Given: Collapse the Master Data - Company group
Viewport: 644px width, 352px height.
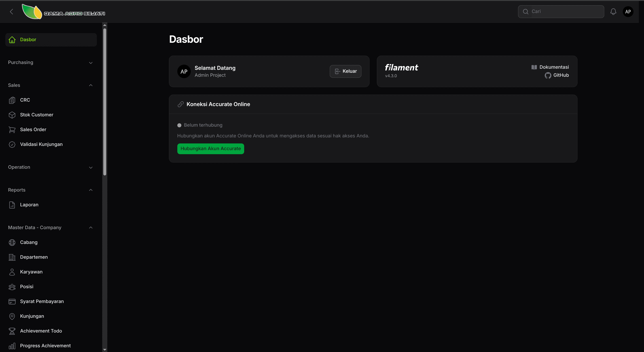Looking at the screenshot, I should click(x=91, y=228).
